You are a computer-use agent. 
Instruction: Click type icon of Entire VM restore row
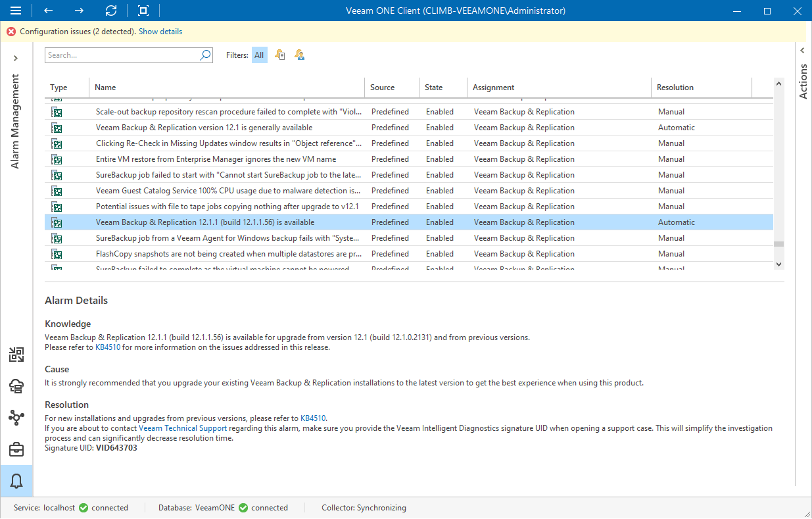click(x=57, y=159)
